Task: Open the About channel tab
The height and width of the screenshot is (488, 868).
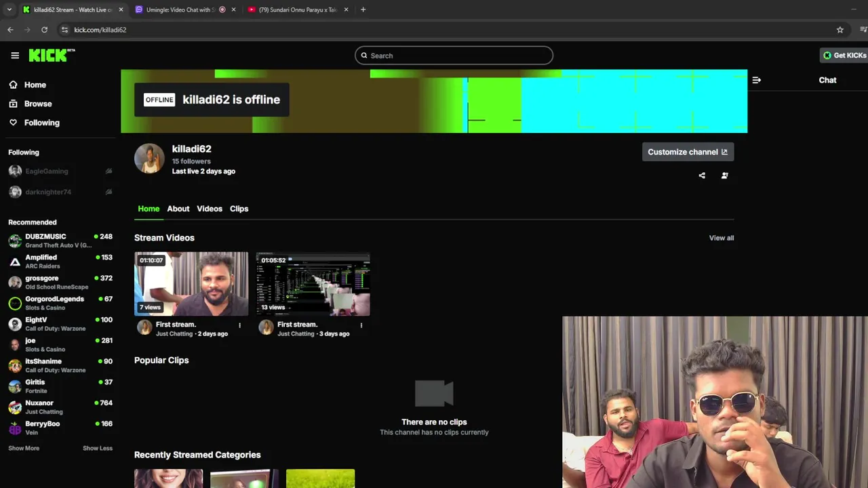Action: (x=178, y=209)
